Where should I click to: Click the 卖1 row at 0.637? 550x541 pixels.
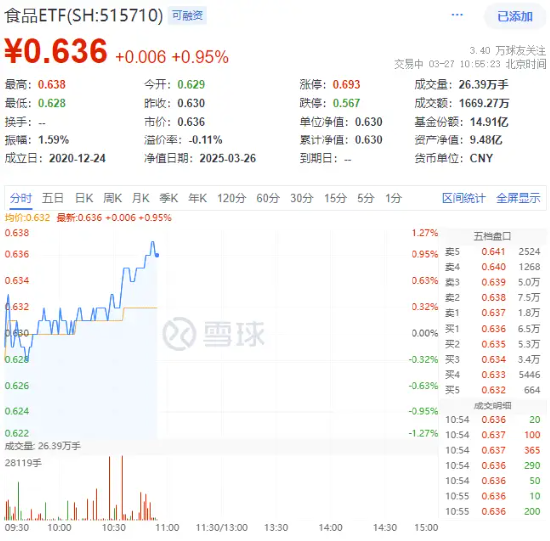[492, 313]
